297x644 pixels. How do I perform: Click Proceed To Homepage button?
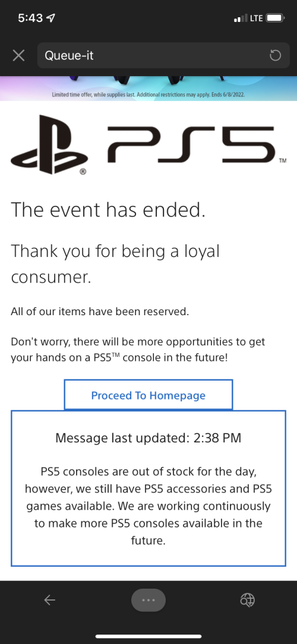click(148, 395)
